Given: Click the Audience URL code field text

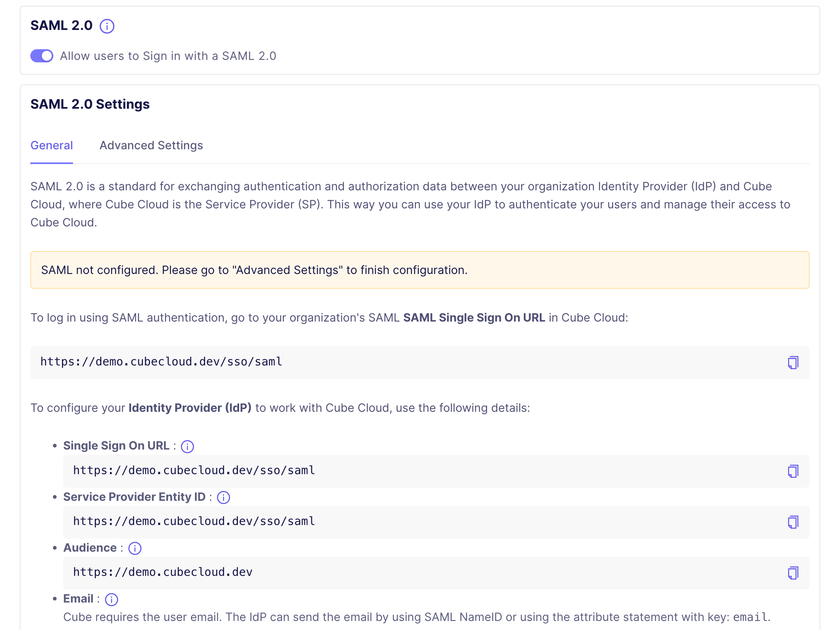Looking at the screenshot, I should (163, 572).
